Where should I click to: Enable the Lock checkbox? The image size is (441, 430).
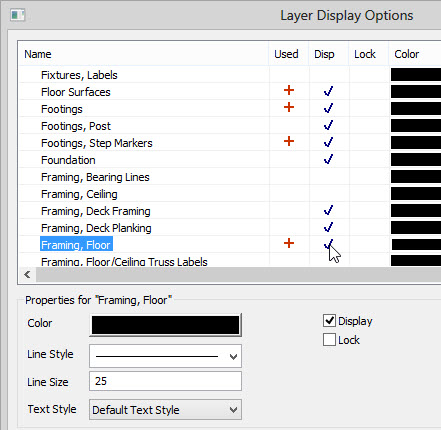(329, 340)
